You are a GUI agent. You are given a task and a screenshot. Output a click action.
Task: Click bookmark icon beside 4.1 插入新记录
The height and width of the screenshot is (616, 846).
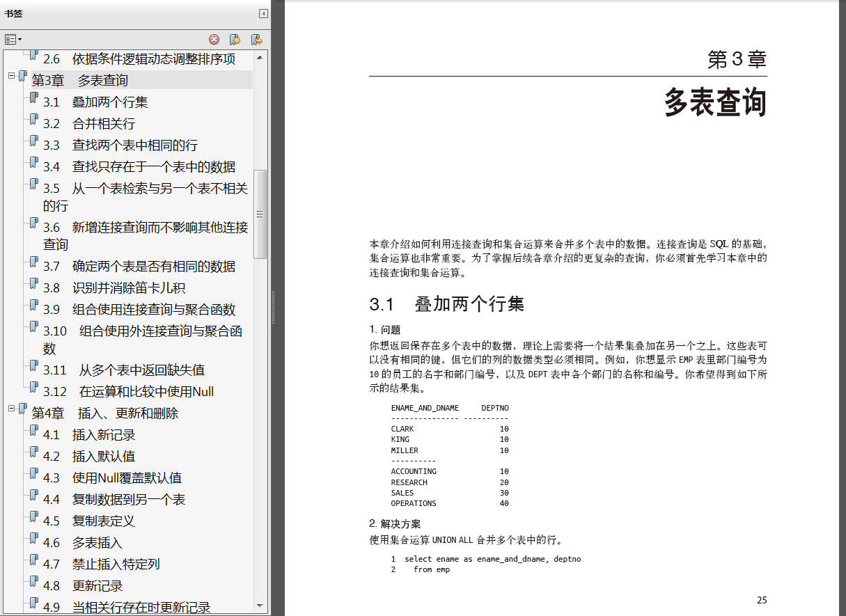coord(33,431)
